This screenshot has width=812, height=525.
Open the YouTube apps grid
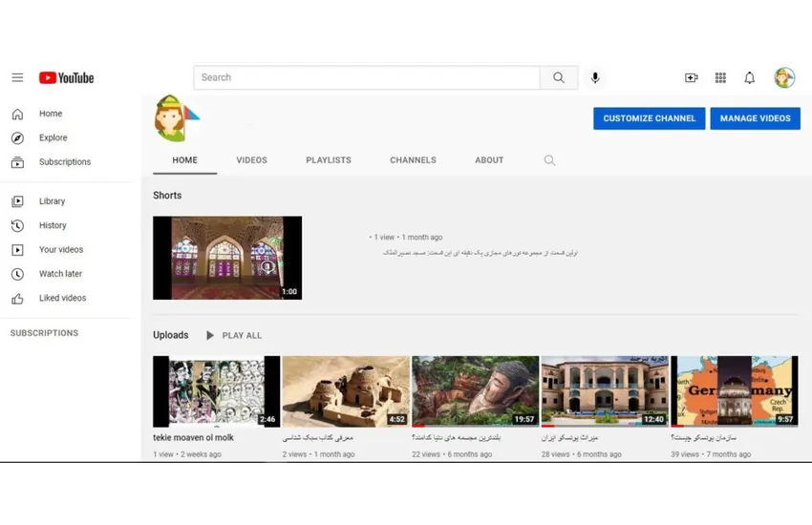pos(720,77)
